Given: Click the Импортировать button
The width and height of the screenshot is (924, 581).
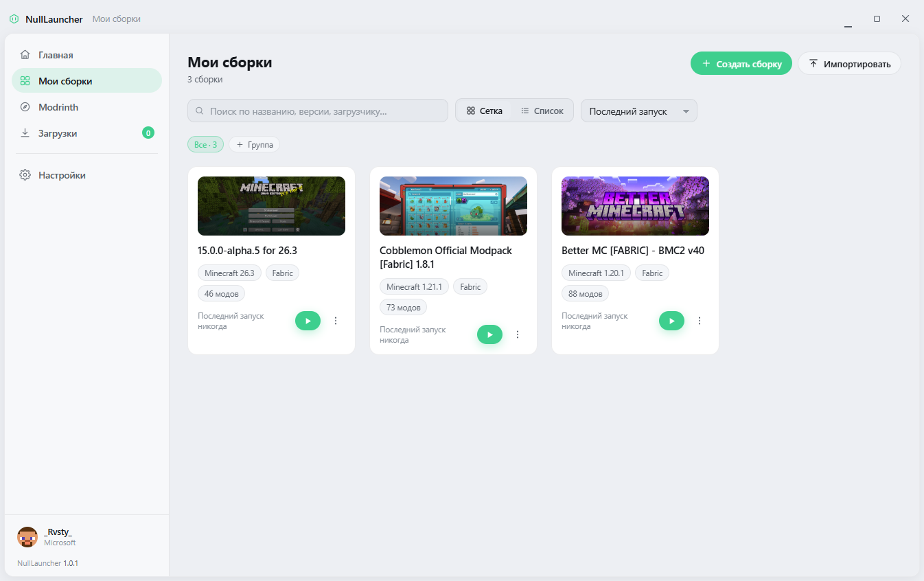Looking at the screenshot, I should [849, 64].
